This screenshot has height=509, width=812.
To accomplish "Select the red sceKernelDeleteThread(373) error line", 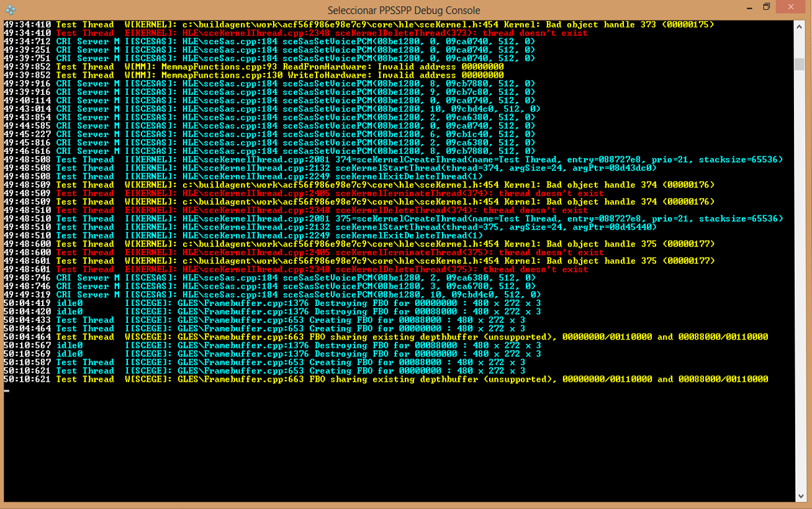I will (x=295, y=34).
